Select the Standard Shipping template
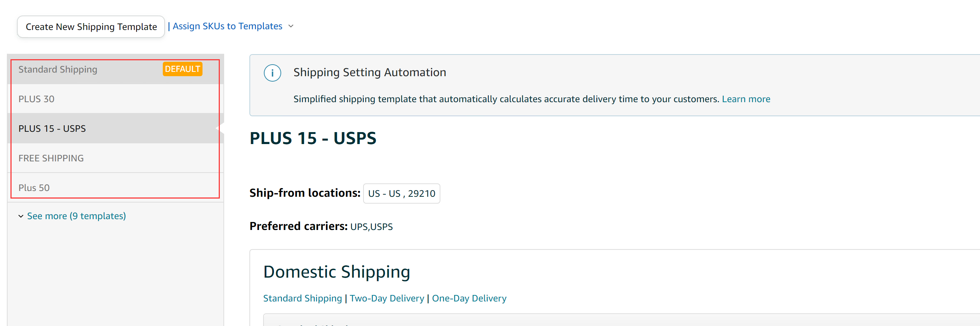The height and width of the screenshot is (326, 980). click(x=58, y=70)
